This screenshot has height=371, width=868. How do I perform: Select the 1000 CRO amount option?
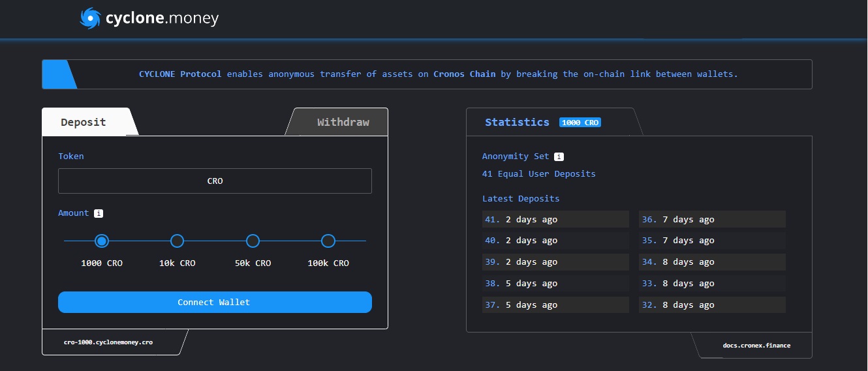click(x=101, y=241)
